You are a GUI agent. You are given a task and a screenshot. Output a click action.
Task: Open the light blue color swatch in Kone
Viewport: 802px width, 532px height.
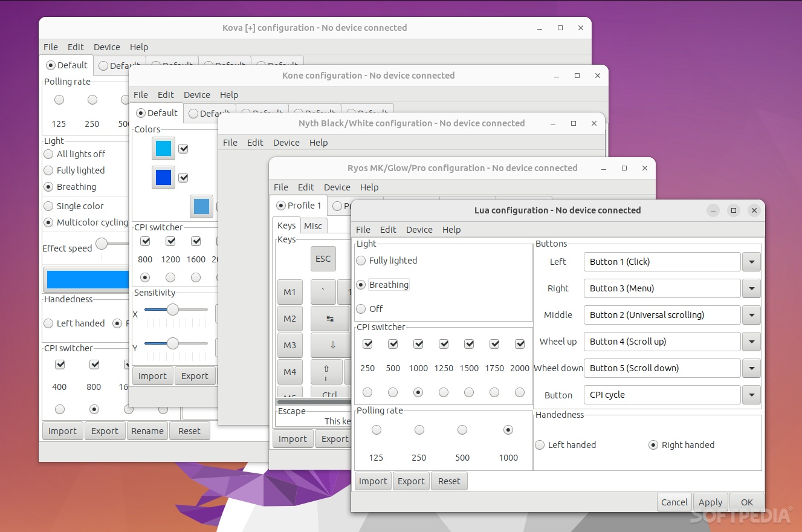[x=163, y=149]
